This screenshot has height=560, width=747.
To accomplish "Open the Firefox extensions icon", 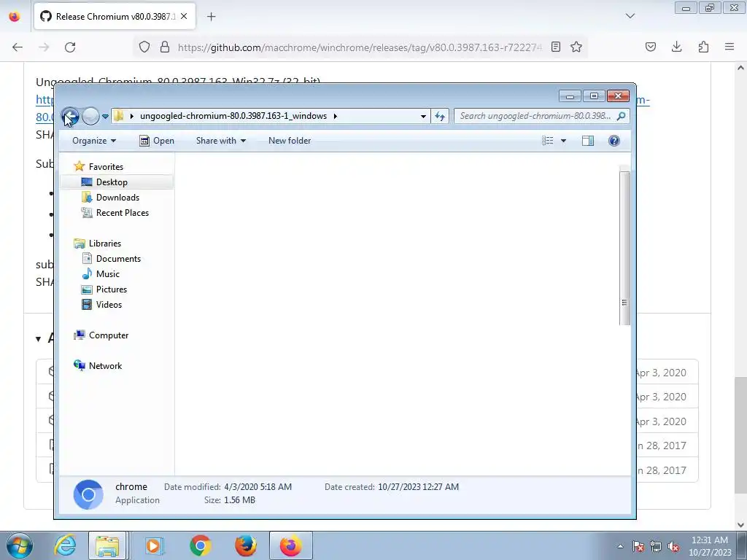I will [x=703, y=47].
